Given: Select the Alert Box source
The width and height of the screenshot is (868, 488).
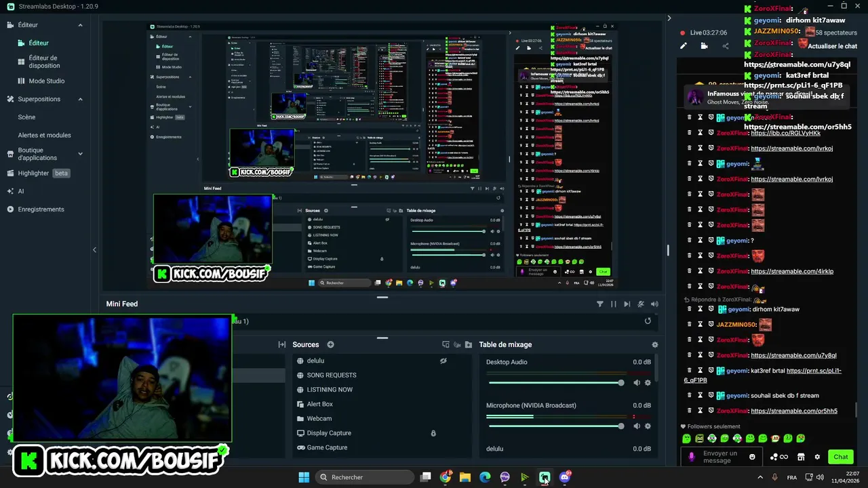Looking at the screenshot, I should pyautogui.click(x=381, y=404).
